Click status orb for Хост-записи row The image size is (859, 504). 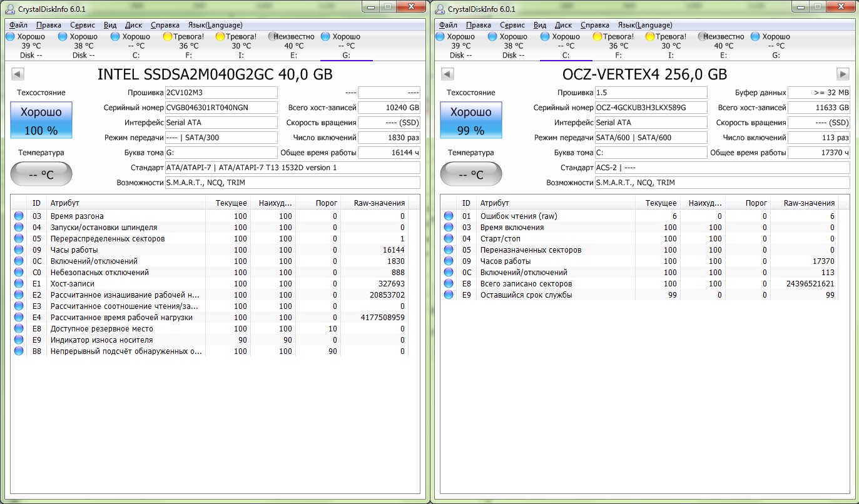click(19, 284)
